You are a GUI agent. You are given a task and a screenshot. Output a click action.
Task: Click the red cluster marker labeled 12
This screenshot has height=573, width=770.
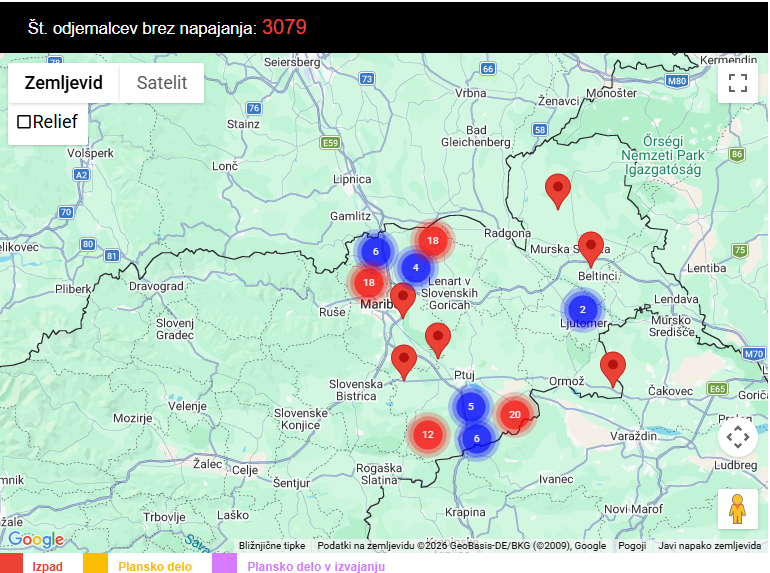[x=428, y=434]
